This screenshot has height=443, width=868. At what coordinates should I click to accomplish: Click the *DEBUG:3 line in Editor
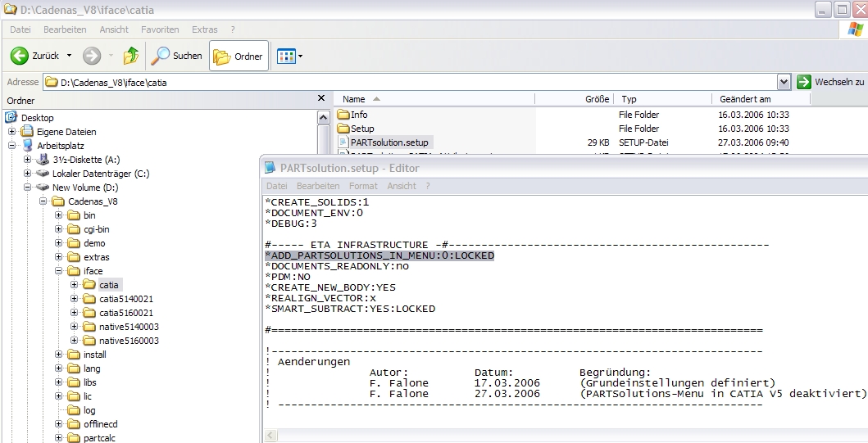click(291, 224)
